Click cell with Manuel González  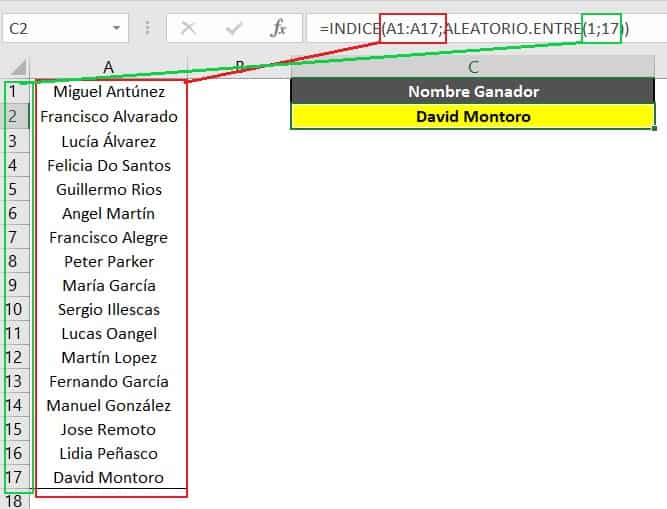pyautogui.click(x=109, y=405)
